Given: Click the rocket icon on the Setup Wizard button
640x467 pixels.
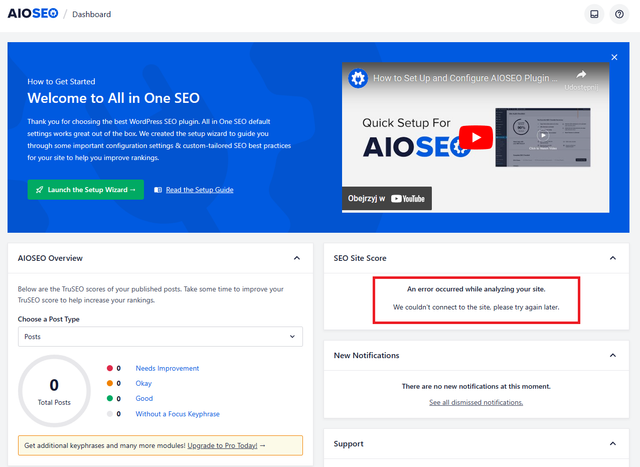Looking at the screenshot, I should [x=40, y=190].
